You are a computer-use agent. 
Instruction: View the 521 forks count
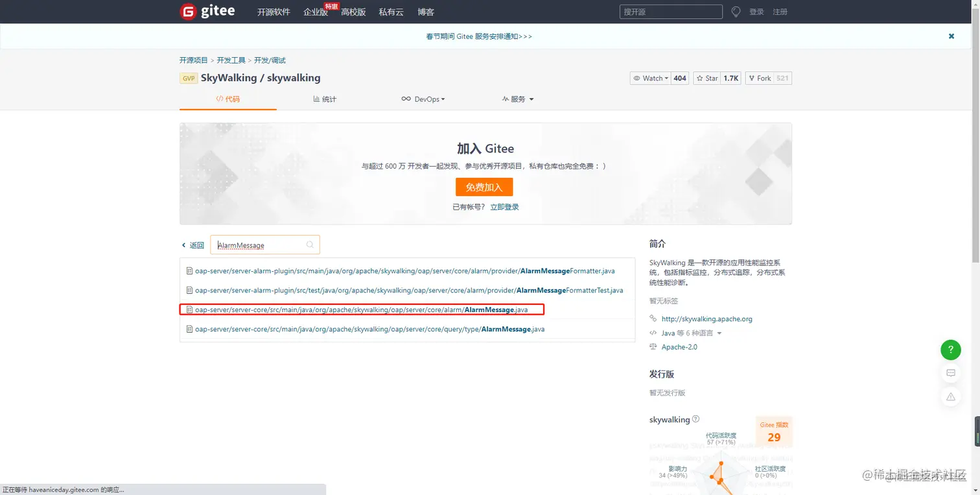[782, 78]
